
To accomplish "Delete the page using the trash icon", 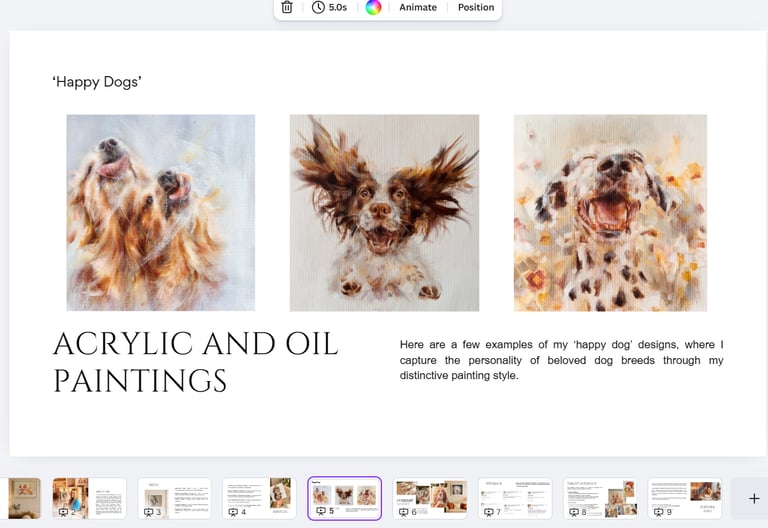I will [287, 7].
